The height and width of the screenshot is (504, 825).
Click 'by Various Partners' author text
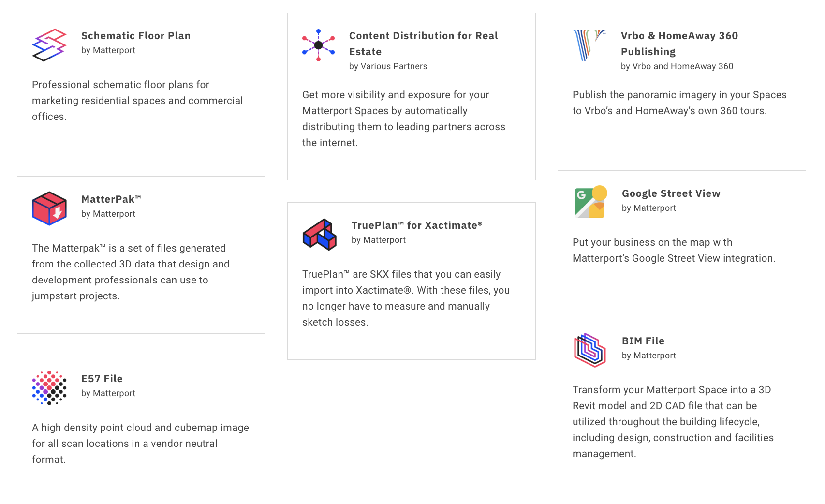[388, 66]
